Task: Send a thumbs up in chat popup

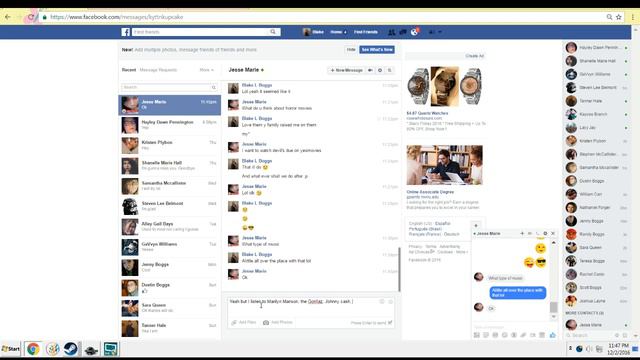Action: pyautogui.click(x=553, y=335)
